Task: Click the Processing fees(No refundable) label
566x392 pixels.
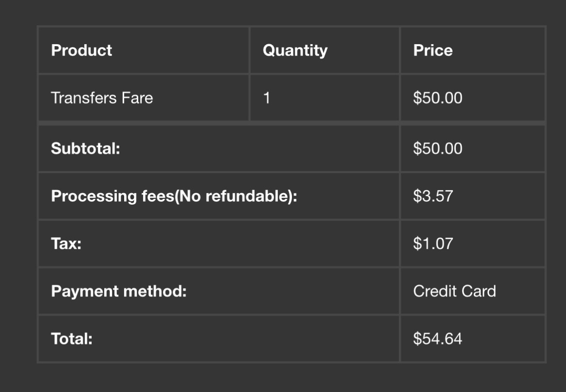Action: 174,196
